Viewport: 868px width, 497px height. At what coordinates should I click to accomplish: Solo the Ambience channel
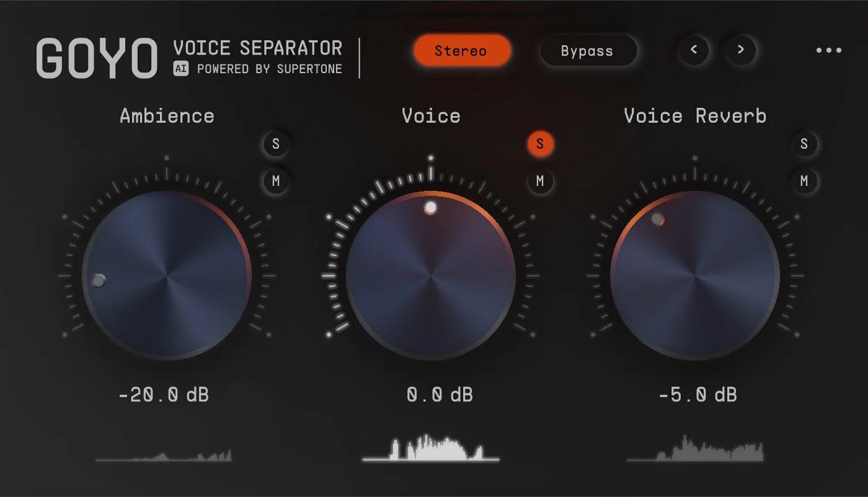275,144
